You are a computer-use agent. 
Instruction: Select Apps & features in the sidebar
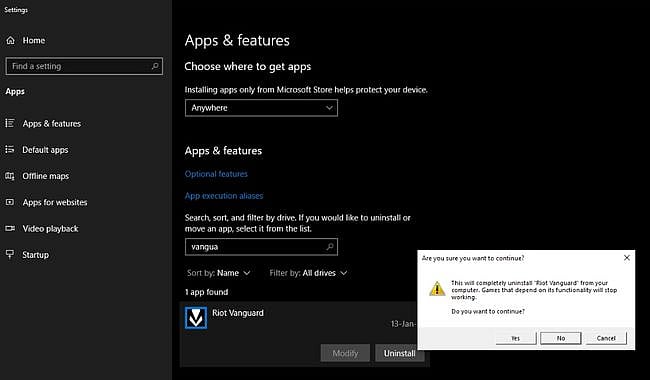pyautogui.click(x=52, y=123)
